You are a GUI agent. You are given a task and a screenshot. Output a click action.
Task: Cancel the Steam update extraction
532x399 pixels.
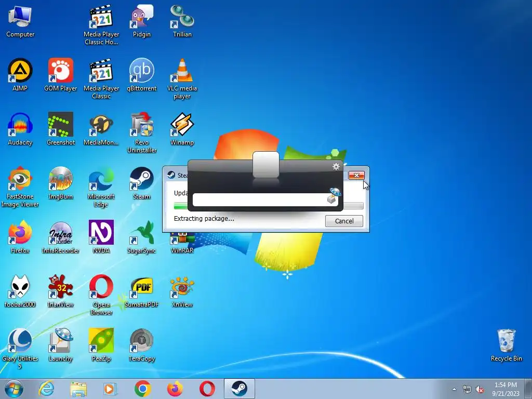pos(344,221)
